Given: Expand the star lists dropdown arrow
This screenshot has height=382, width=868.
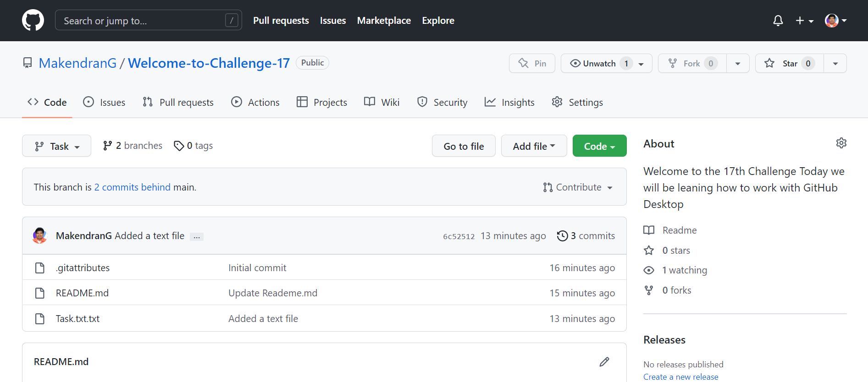Looking at the screenshot, I should (x=835, y=64).
